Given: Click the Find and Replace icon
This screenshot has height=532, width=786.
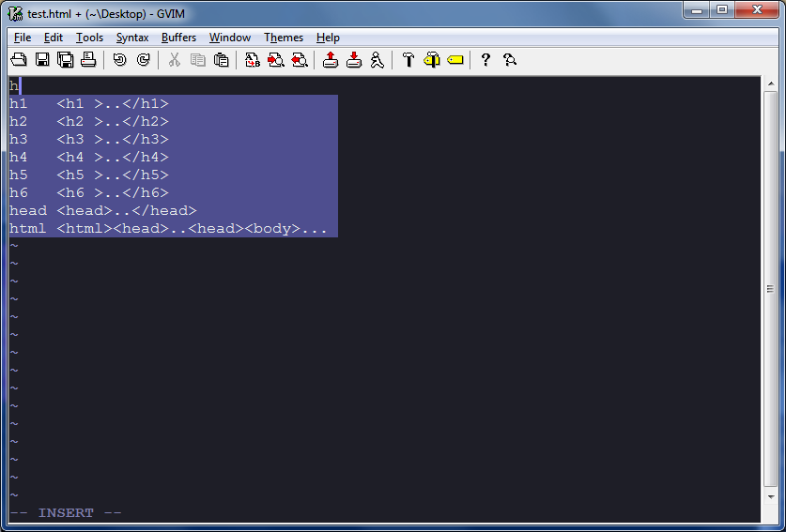Looking at the screenshot, I should (253, 60).
